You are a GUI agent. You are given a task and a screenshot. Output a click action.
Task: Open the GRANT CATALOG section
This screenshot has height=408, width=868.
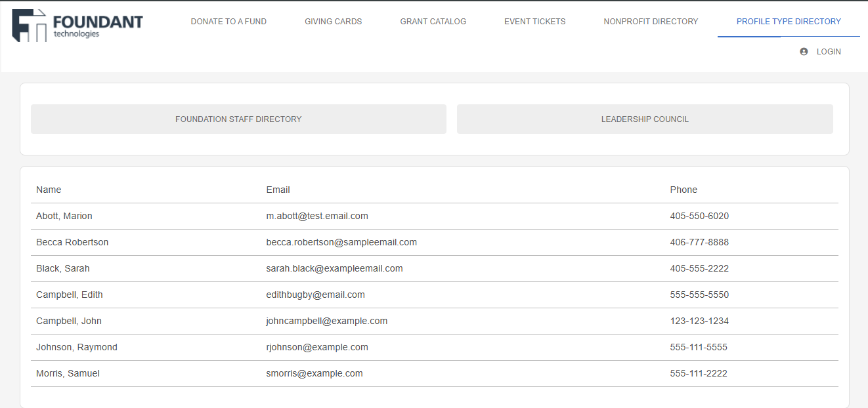click(433, 21)
